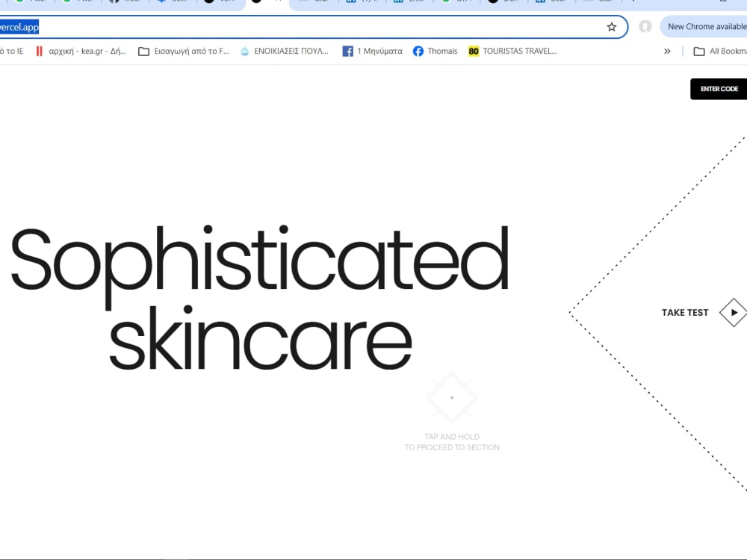This screenshot has height=560, width=747.
Task: Open the ΕΝΟΙΚΙΑΣΕΙΣ ΠΟΥΛ... bookmark
Action: coord(285,51)
